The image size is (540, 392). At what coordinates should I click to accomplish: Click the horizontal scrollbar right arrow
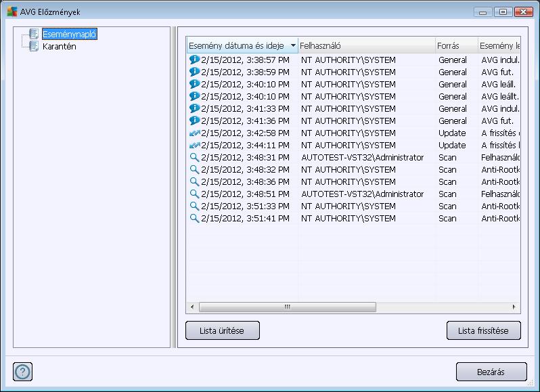(514, 307)
